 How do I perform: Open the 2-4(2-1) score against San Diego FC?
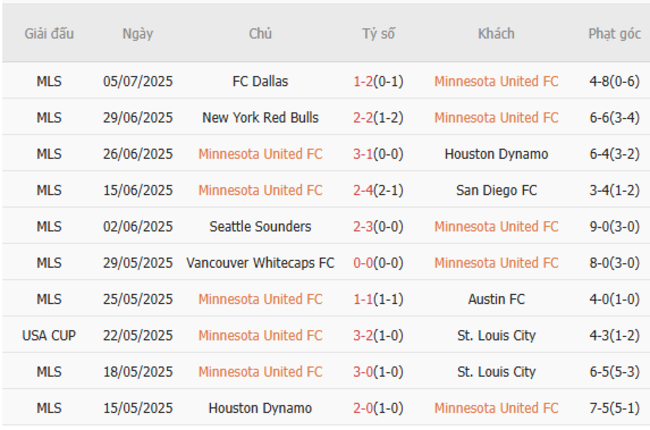pyautogui.click(x=378, y=190)
